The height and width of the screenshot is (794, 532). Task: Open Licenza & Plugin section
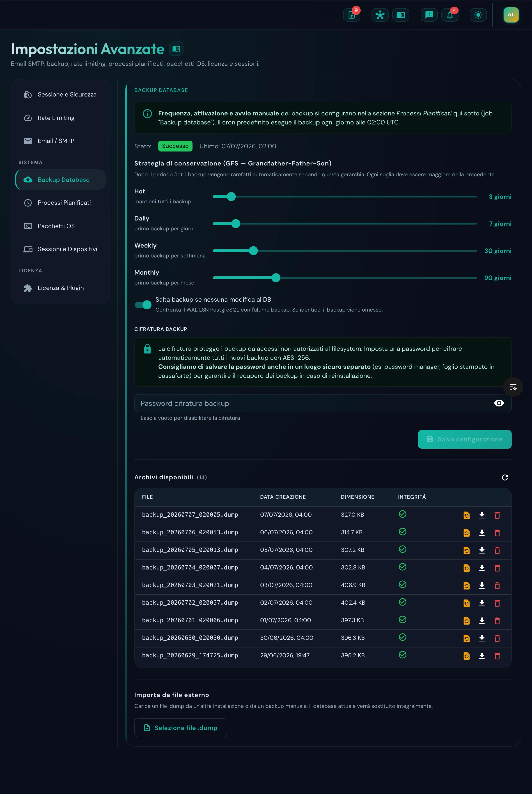[x=60, y=288]
